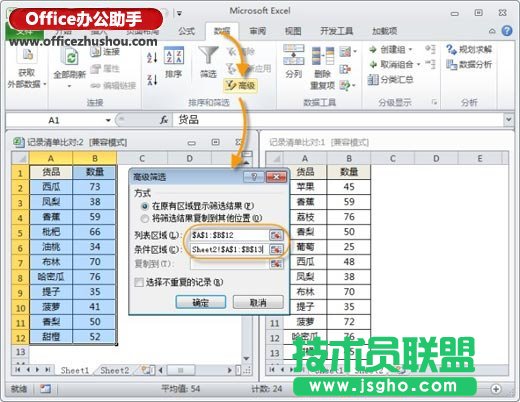520x402 pixels.
Task: Select row 5 header in left workbook
Action: [20, 232]
